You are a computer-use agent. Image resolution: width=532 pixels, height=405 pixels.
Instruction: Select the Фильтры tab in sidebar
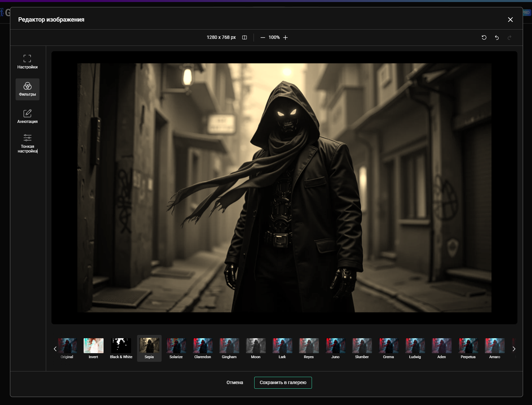click(x=27, y=89)
